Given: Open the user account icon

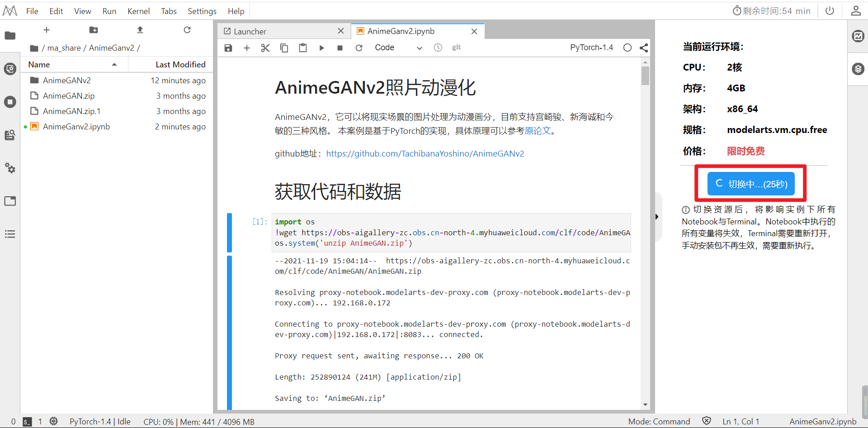Looking at the screenshot, I should coord(856,10).
